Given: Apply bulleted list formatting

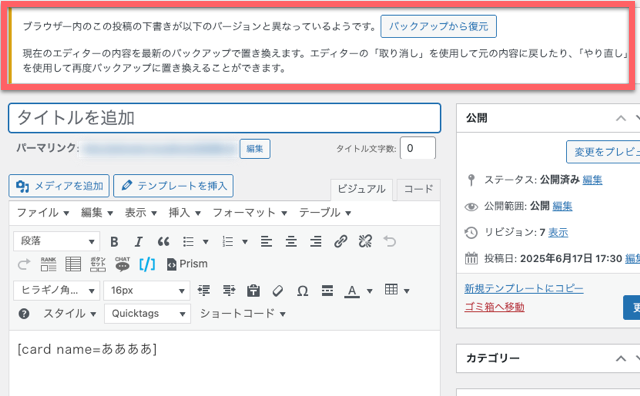Looking at the screenshot, I should 188,242.
